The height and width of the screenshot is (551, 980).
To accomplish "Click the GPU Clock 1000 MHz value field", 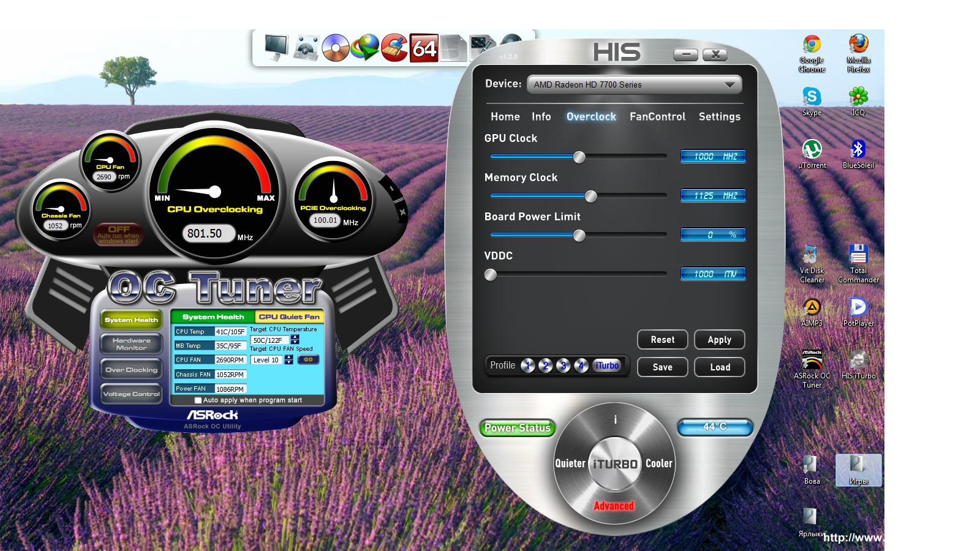I will [713, 157].
